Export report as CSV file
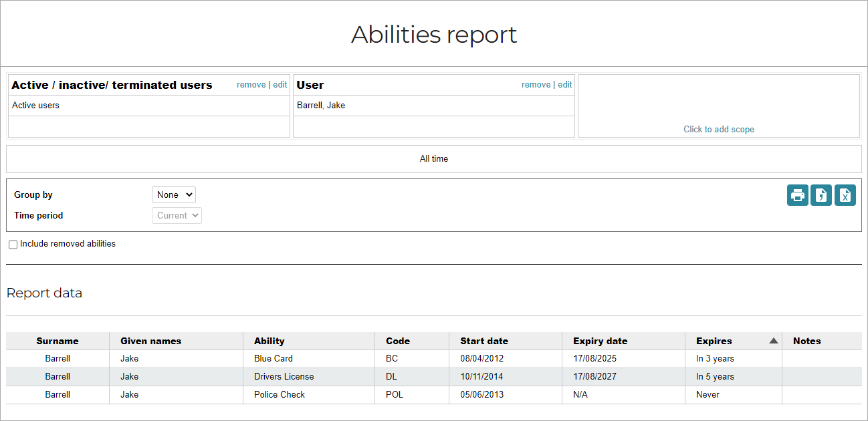Screen dimensions: 868x421 tap(821, 195)
